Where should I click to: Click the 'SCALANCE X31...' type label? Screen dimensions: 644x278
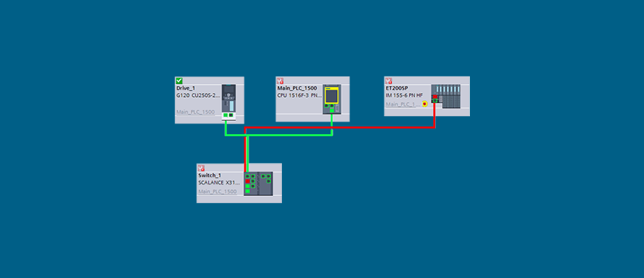click(x=219, y=183)
